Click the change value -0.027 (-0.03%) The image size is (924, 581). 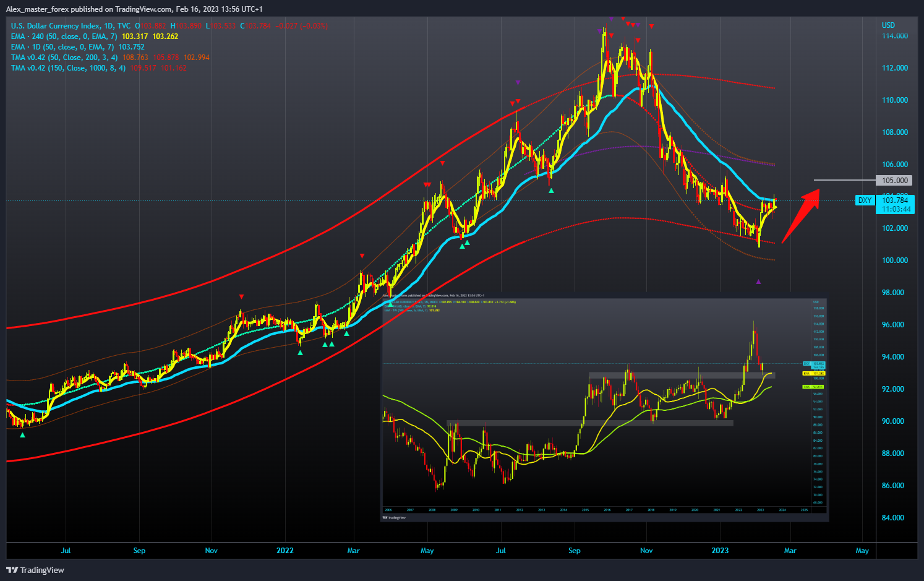click(301, 26)
